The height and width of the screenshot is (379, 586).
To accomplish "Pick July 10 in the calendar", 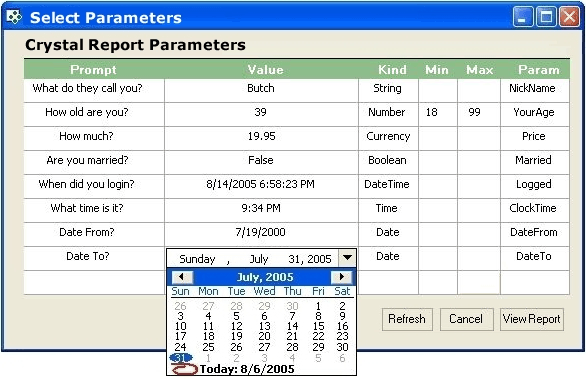I will click(181, 326).
